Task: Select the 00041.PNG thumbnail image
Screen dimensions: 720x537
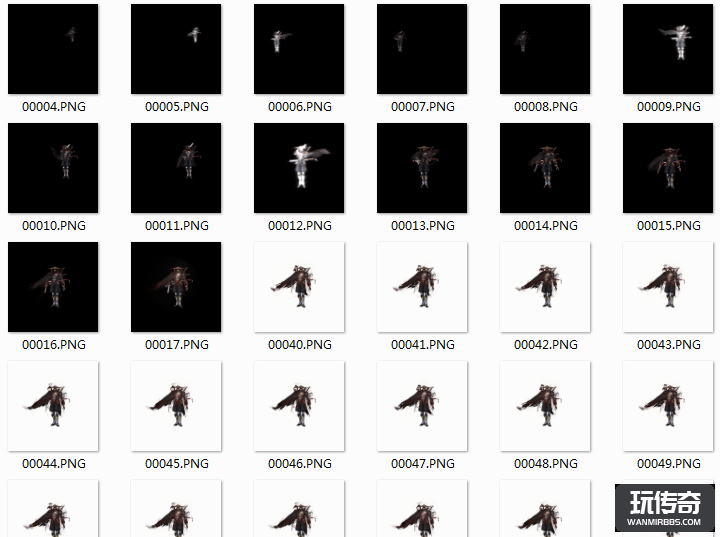Action: pyautogui.click(x=422, y=287)
